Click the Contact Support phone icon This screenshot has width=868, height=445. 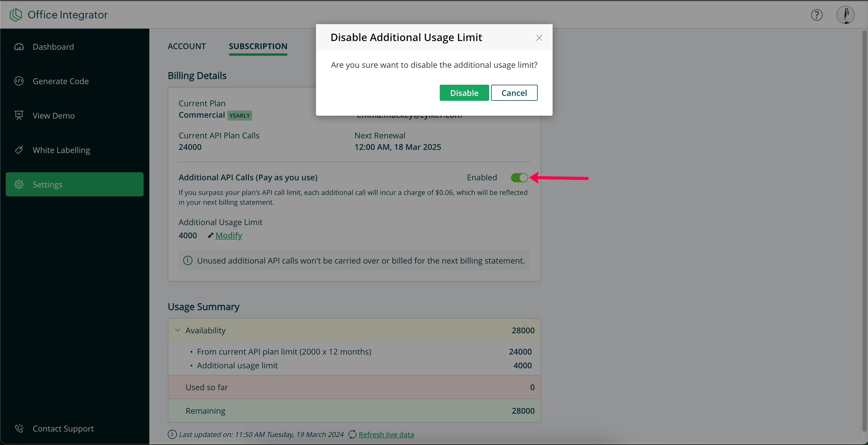tap(19, 428)
